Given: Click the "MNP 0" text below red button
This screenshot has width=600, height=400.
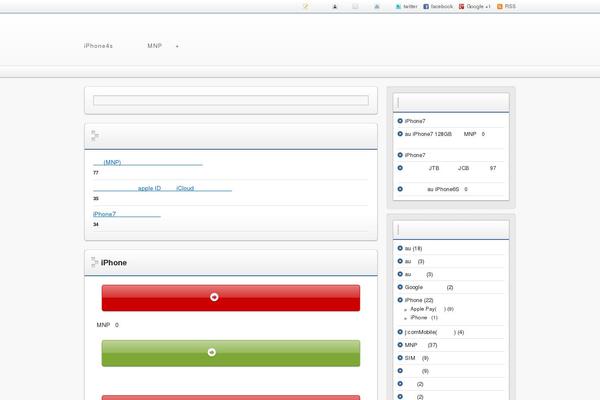Looking at the screenshot, I should click(108, 325).
